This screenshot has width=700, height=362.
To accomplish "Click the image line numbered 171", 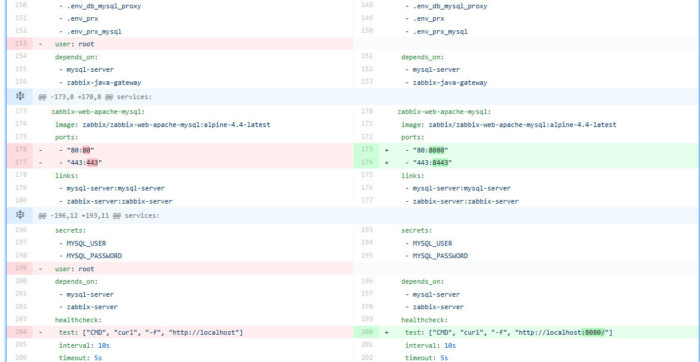I will (508, 125).
